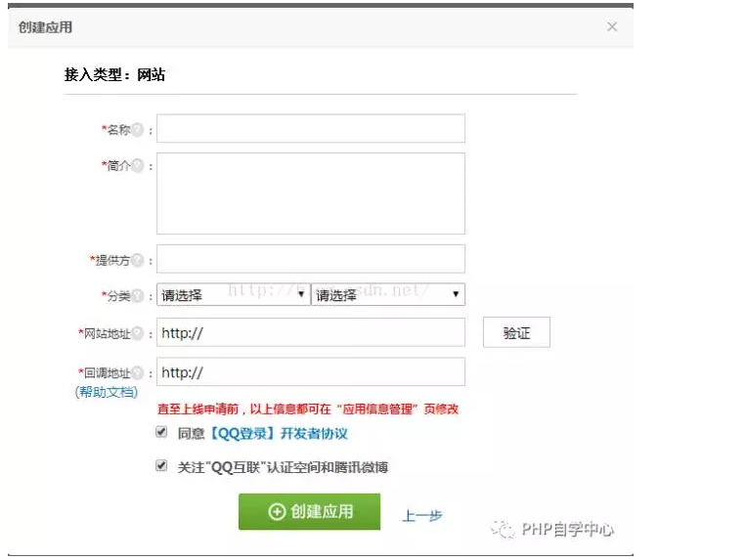The width and height of the screenshot is (747, 560).
Task: Click help icon next to 提供方 label
Action: [137, 260]
